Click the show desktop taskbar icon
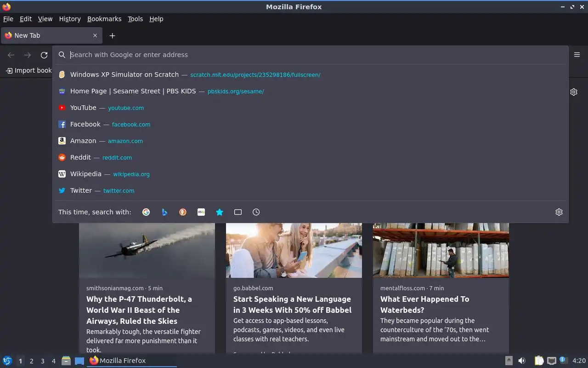The image size is (588, 368). pos(79,361)
